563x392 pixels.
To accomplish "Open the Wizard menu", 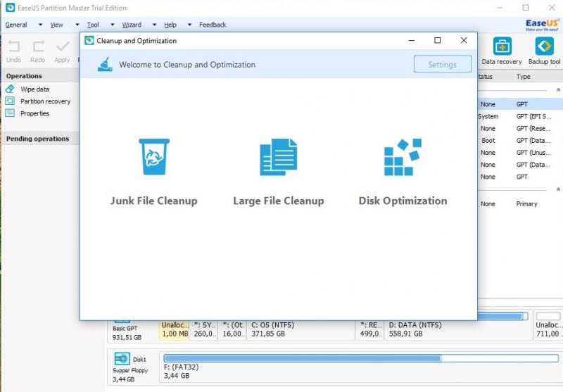I will (x=132, y=25).
